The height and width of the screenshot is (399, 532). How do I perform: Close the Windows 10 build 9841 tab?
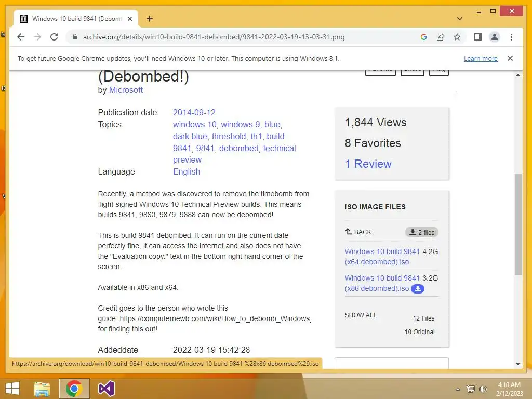129,19
